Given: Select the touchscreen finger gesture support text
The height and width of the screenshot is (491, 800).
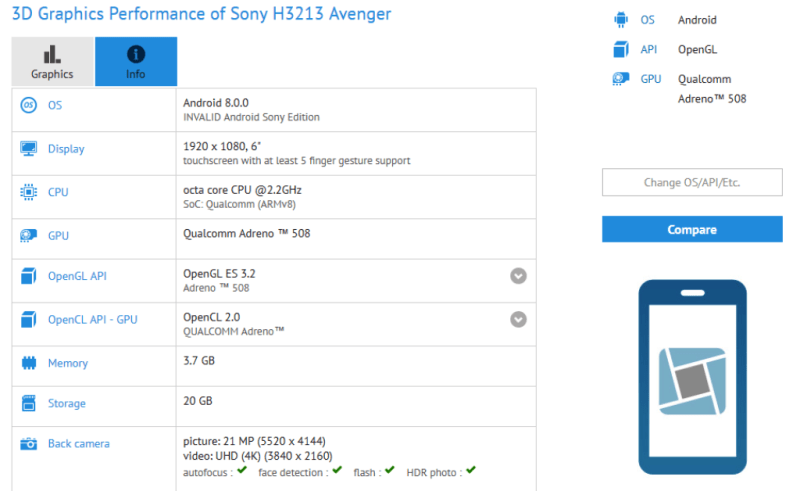Looking at the screenshot, I should pyautogui.click(x=296, y=160).
